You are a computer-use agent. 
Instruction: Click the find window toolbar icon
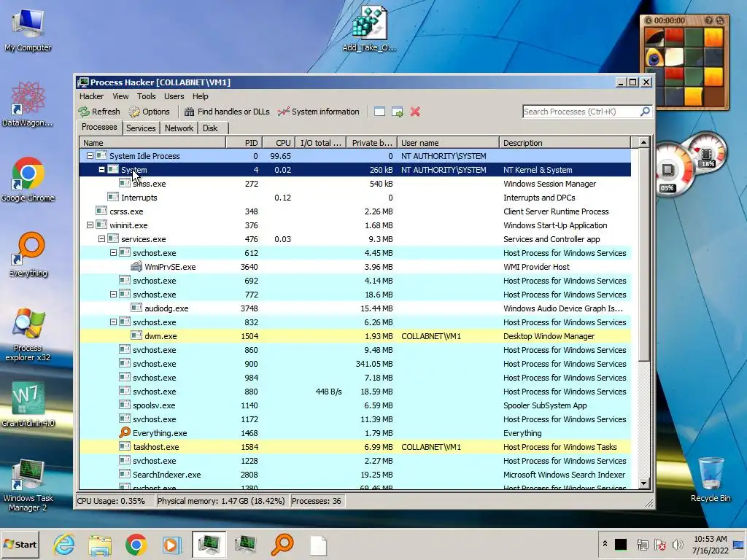point(379,112)
